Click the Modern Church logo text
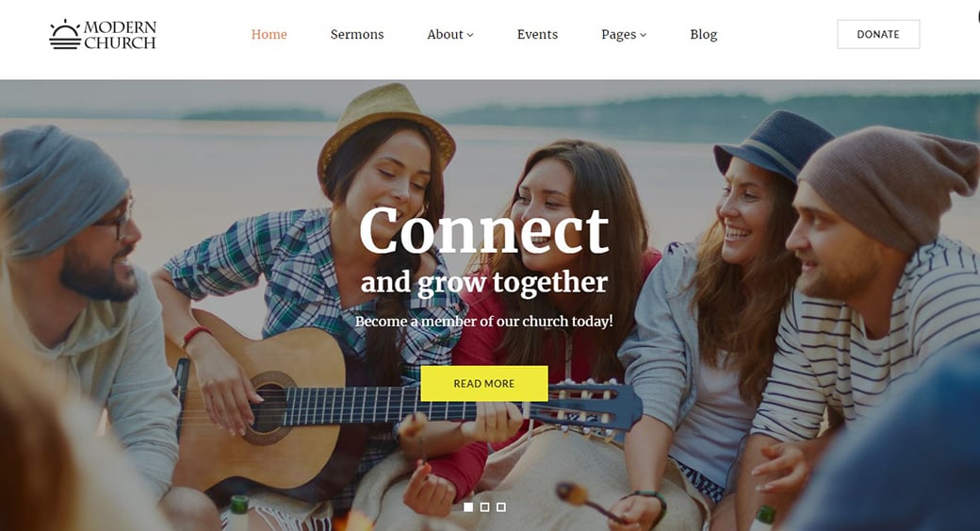The height and width of the screenshot is (531, 980). pos(120,35)
